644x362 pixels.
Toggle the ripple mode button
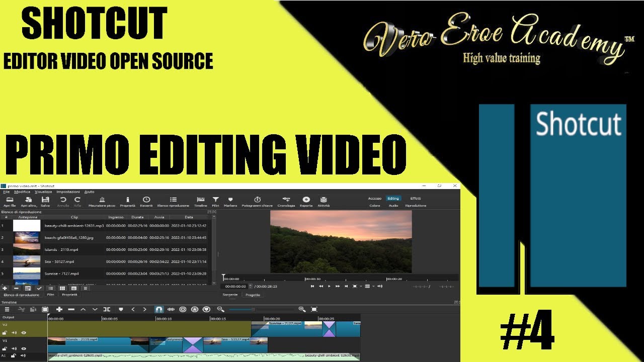(x=183, y=309)
